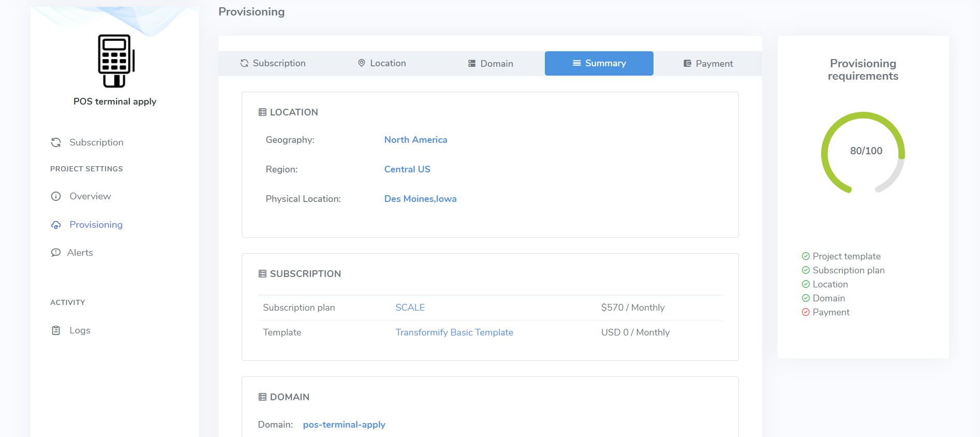Click the Subscription plan requirement label
Screen dimensions: 980x437
(849, 270)
